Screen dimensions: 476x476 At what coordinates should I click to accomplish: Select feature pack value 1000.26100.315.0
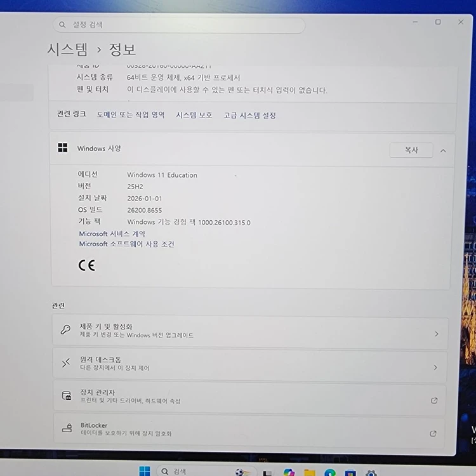point(224,223)
